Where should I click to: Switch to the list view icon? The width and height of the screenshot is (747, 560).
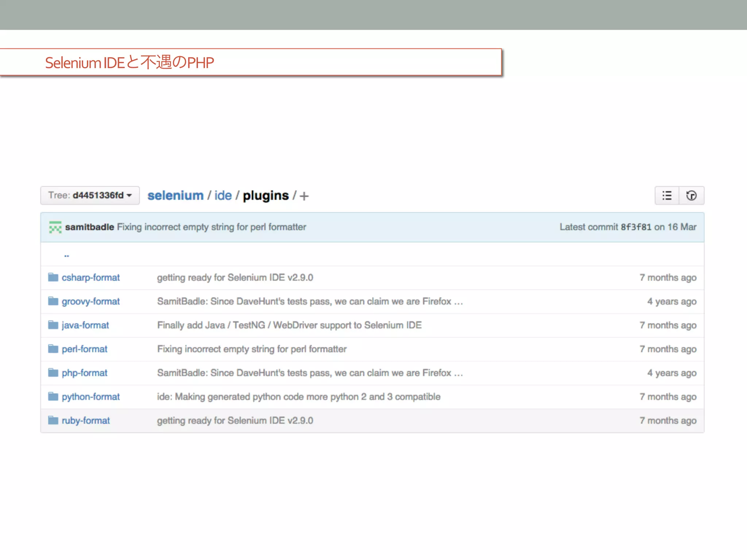pyautogui.click(x=667, y=195)
